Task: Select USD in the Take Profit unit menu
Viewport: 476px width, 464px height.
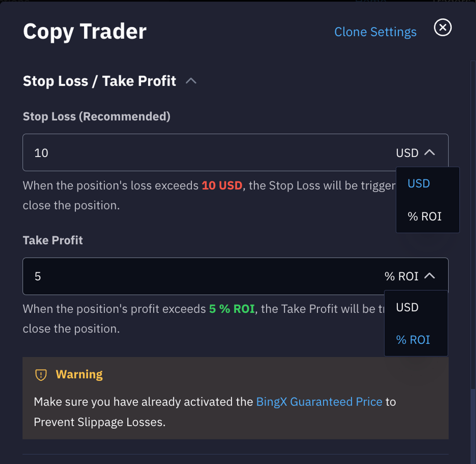Action: click(x=407, y=307)
